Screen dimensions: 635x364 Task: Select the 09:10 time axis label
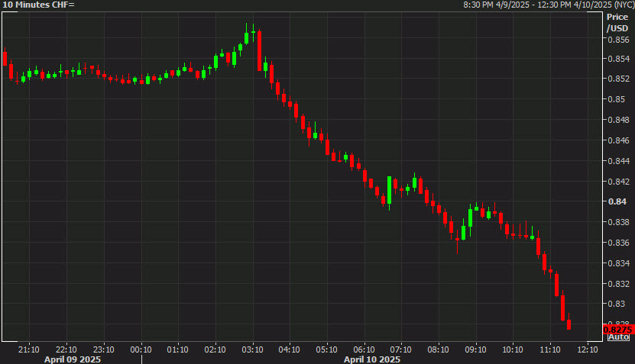click(x=475, y=350)
